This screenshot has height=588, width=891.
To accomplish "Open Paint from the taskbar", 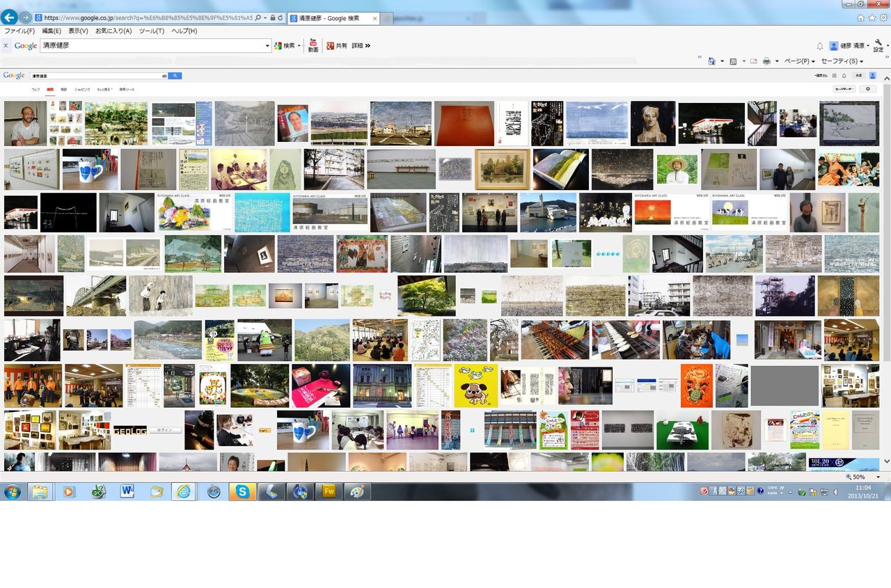I will pyautogui.click(x=357, y=491).
